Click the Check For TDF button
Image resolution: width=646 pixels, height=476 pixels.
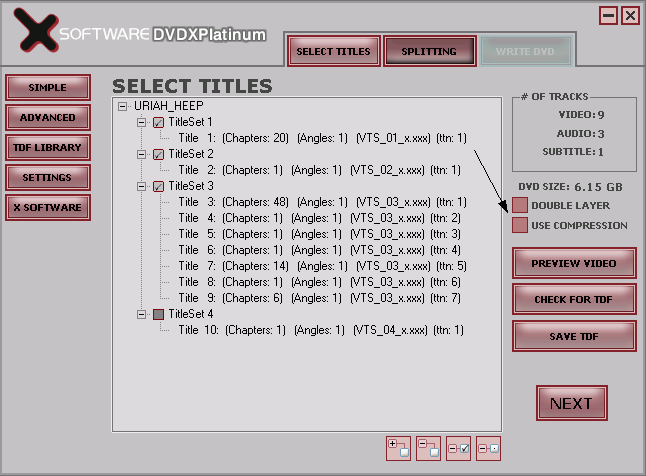[x=574, y=299]
